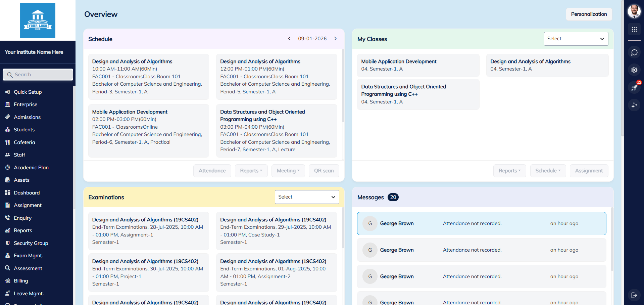The image size is (644, 305).
Task: Click the AI sparkles icon
Action: [634, 105]
